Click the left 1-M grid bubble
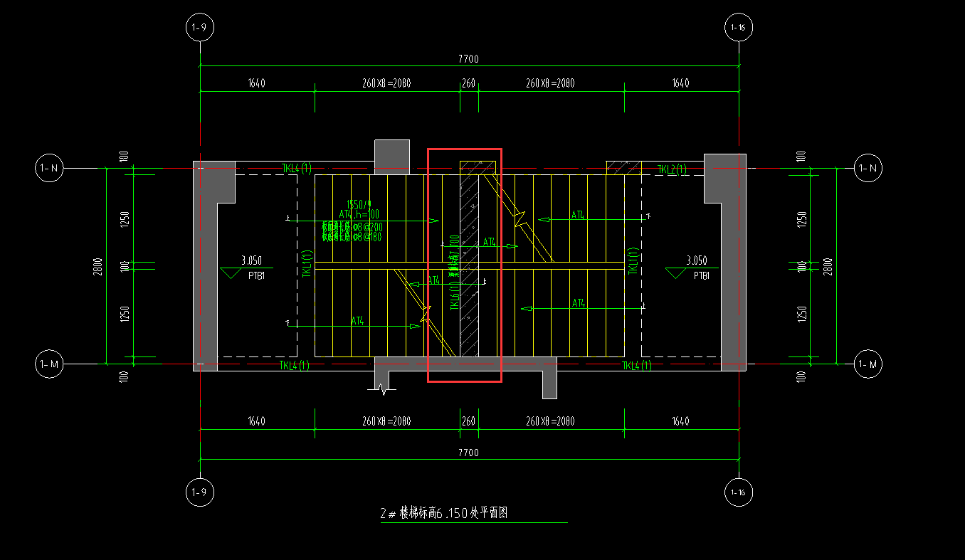965x560 pixels. pyautogui.click(x=49, y=364)
